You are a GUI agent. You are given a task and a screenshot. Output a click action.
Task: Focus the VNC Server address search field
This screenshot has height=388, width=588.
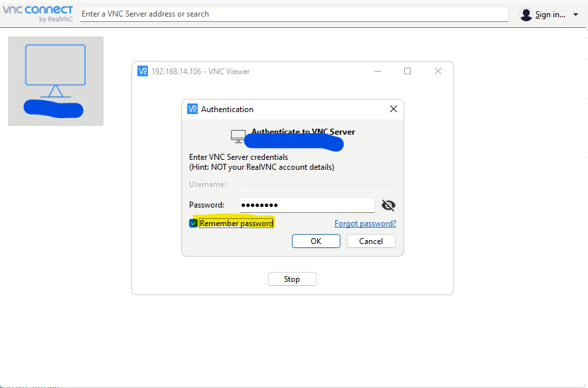(294, 14)
